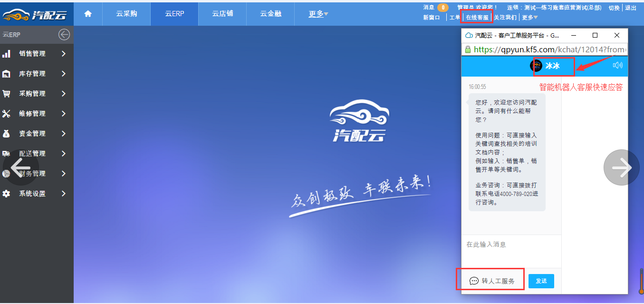Screen dimensions: 644x304
Task: Click the 管理员 欢迎您 greeting text
Action: pyautogui.click(x=477, y=8)
